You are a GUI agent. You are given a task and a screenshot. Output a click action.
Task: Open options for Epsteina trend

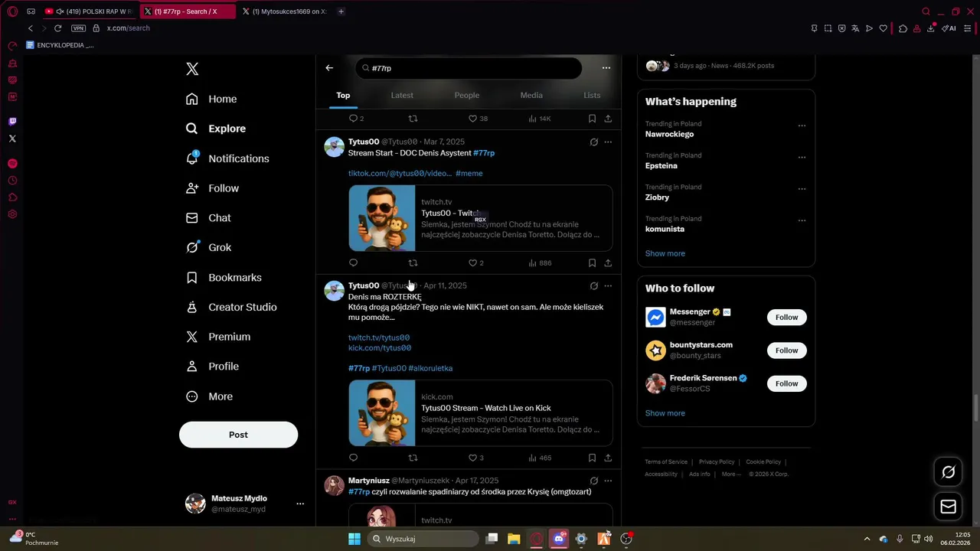coord(802,157)
